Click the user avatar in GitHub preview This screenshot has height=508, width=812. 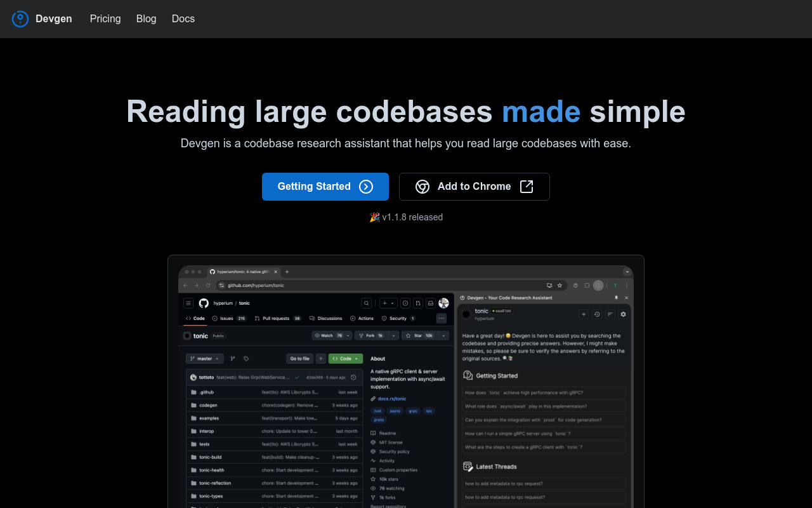[x=443, y=304]
